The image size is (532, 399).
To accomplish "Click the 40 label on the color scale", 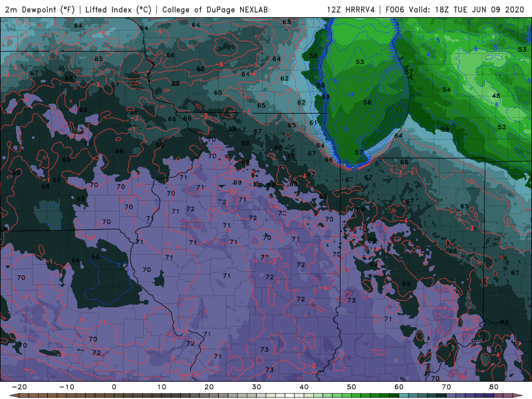I will (x=304, y=387).
